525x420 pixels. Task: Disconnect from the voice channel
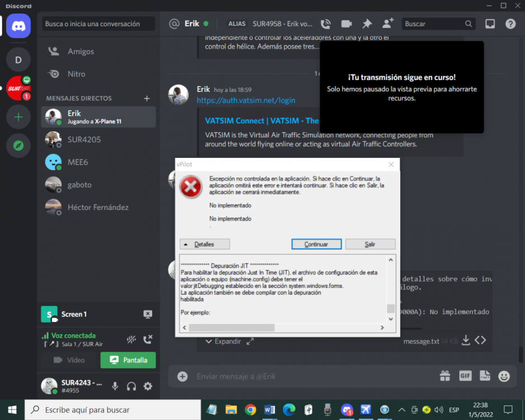coord(148,339)
